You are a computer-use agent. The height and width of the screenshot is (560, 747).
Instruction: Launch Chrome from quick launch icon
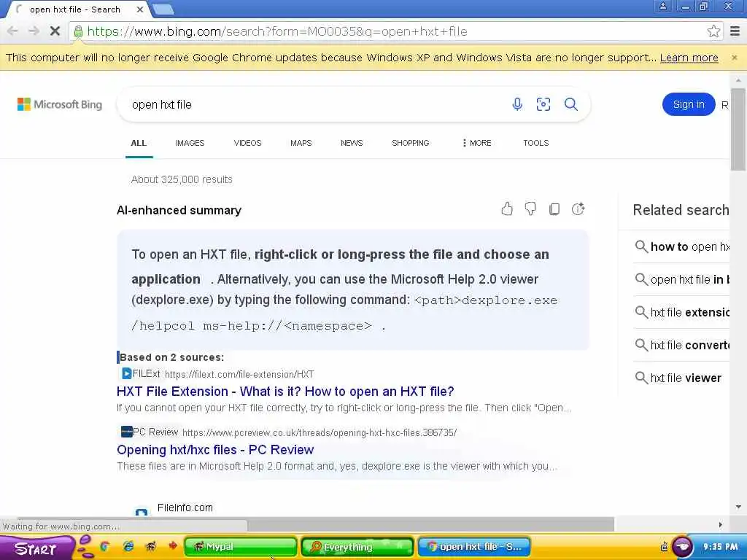[104, 547]
